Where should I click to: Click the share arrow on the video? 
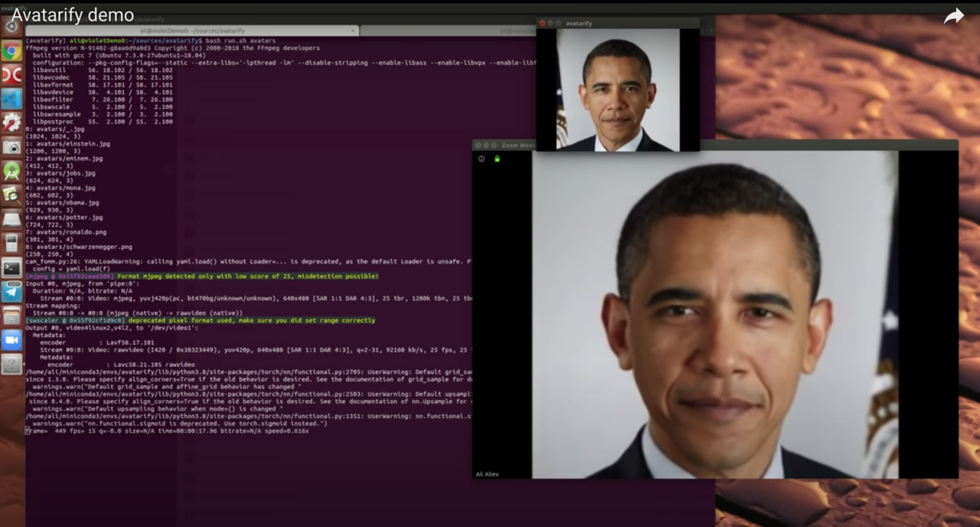coord(953,16)
